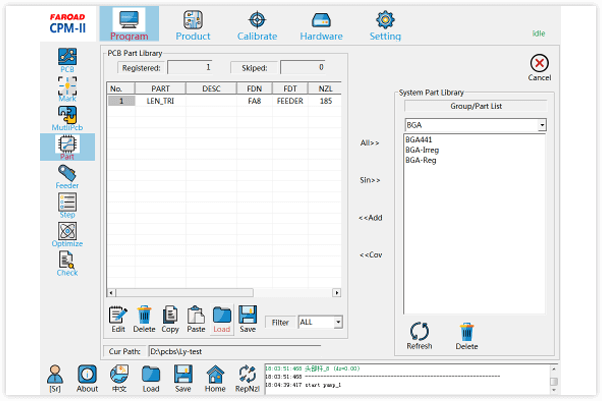602x401 pixels.
Task: Open the Step list section
Action: click(x=67, y=205)
